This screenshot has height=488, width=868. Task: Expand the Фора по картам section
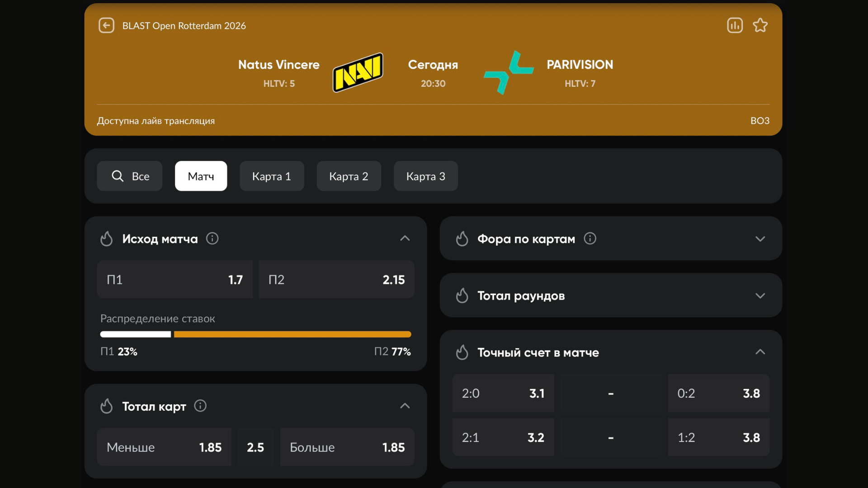760,239
